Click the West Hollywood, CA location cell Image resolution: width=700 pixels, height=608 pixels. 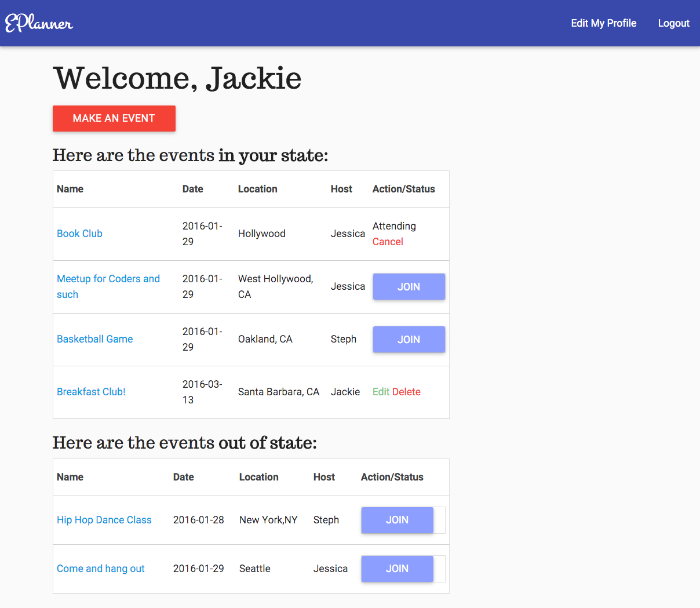pos(276,286)
